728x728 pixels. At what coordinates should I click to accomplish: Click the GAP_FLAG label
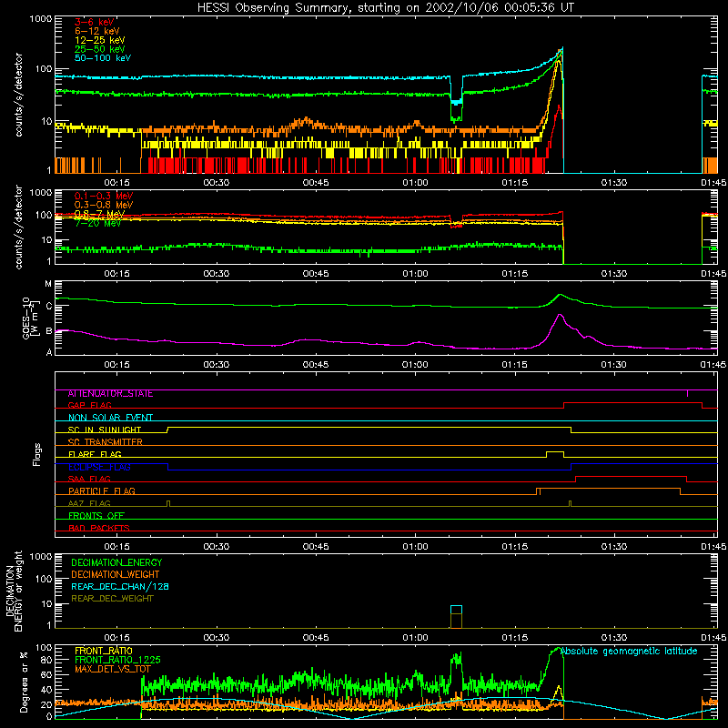[x=89, y=405]
